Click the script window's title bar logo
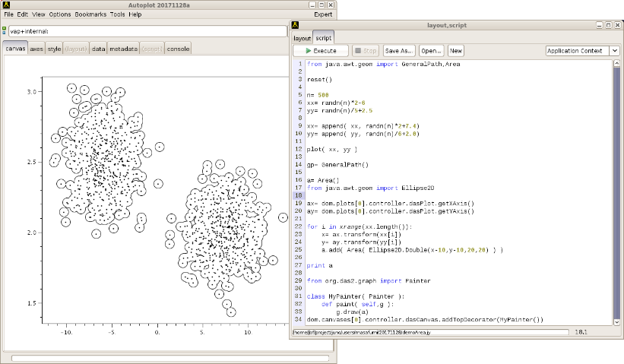624x364 pixels. [296, 24]
